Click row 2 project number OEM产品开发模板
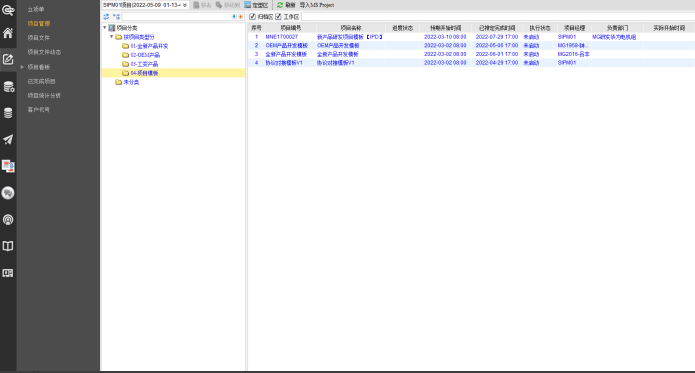The image size is (695, 373). point(286,46)
